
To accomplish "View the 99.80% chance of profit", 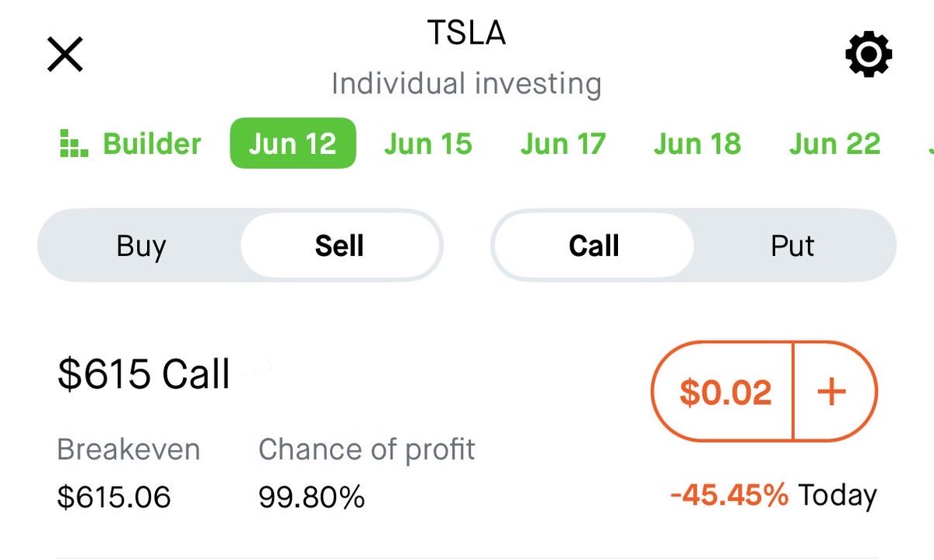I will tap(311, 497).
